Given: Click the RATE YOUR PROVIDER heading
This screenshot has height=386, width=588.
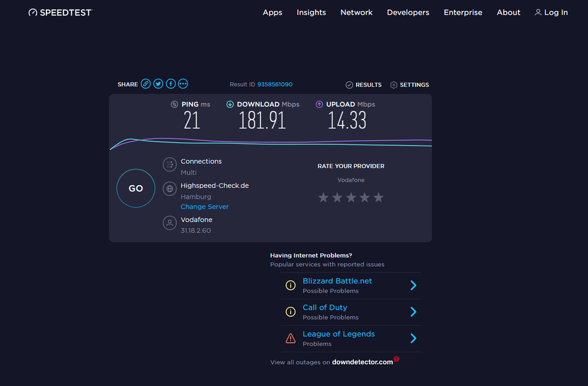Looking at the screenshot, I should (x=351, y=166).
